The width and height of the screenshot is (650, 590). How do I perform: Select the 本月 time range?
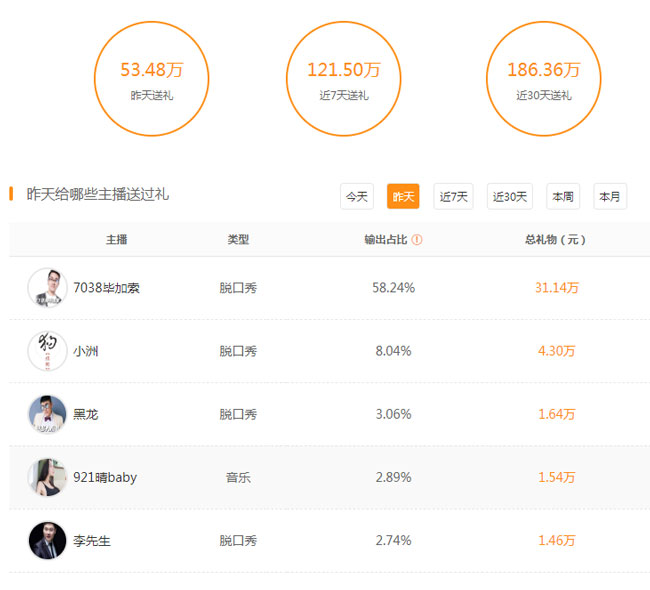(x=610, y=197)
